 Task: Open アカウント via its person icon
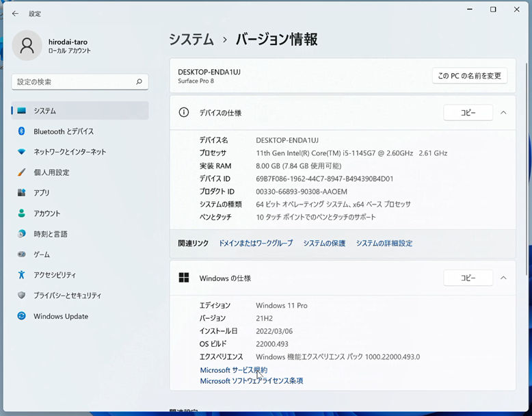coord(21,213)
